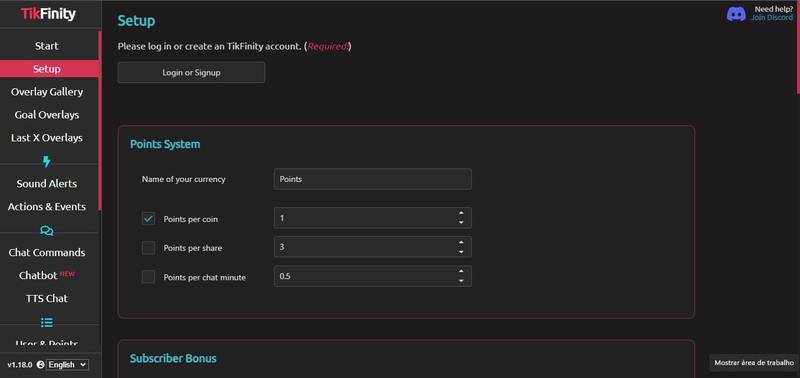Click the TikFinity logo
Viewport: 800px width, 378px height.
pos(48,14)
